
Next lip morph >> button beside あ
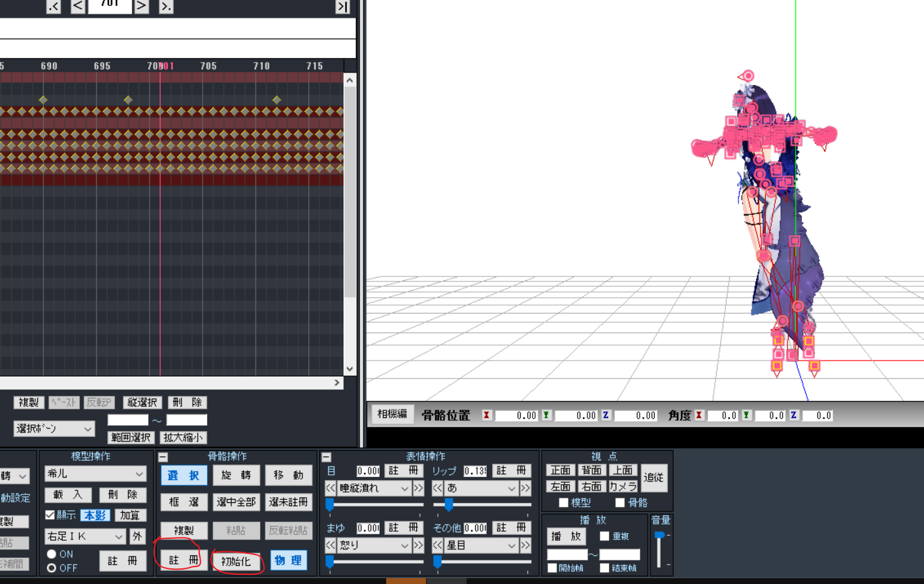525,488
